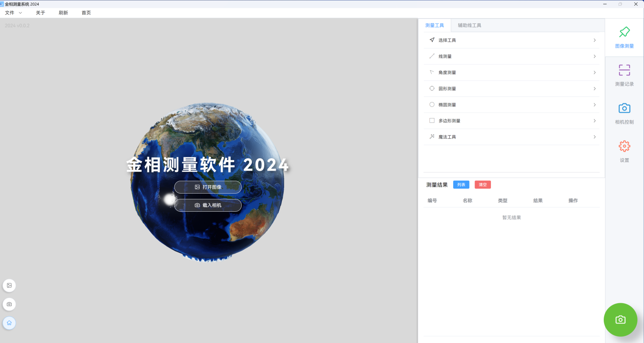Switch to the 辅助线工具 tab

(x=469, y=25)
